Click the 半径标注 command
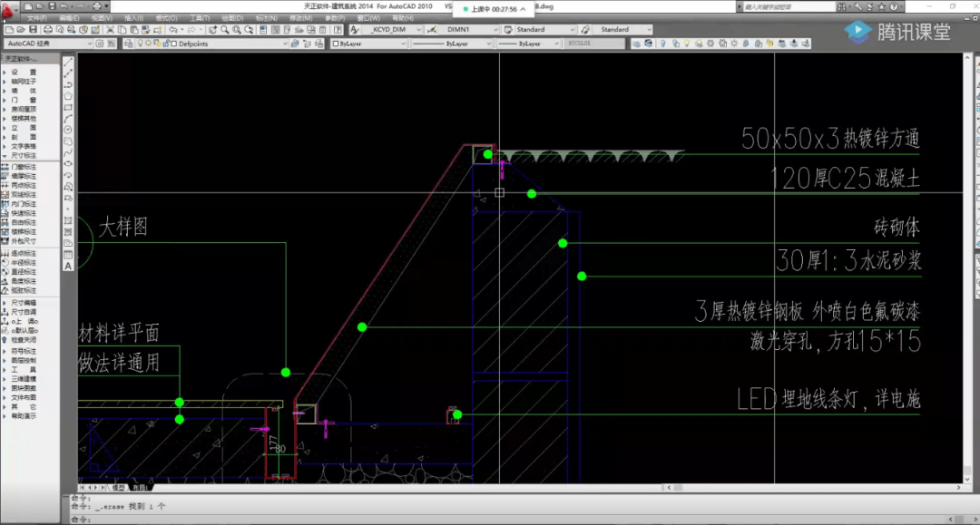This screenshot has width=980, height=525. click(x=19, y=263)
